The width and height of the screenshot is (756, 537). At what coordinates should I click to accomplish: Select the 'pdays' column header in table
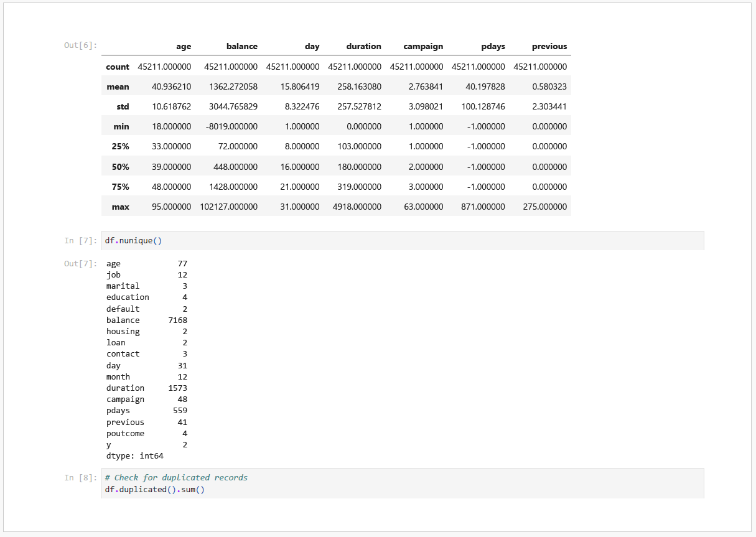coord(493,46)
